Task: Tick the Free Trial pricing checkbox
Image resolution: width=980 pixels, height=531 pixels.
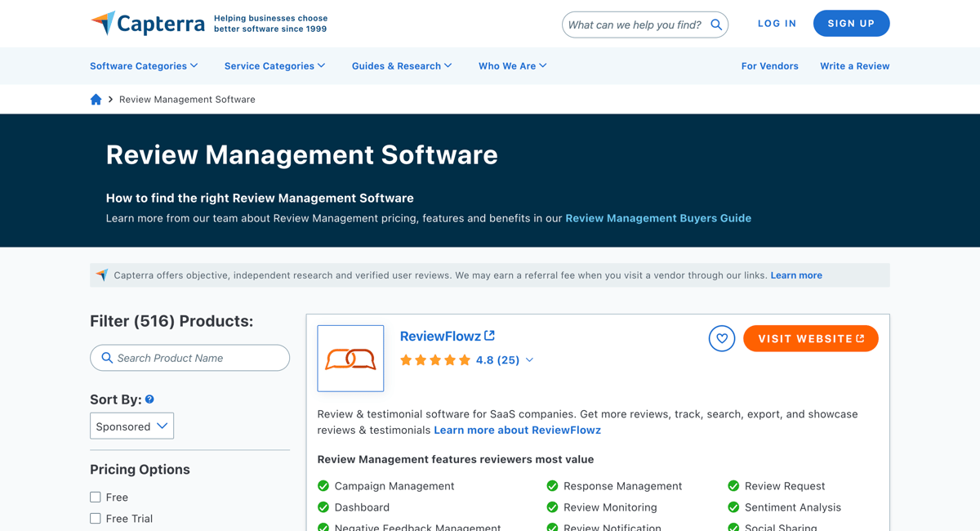Action: tap(96, 519)
